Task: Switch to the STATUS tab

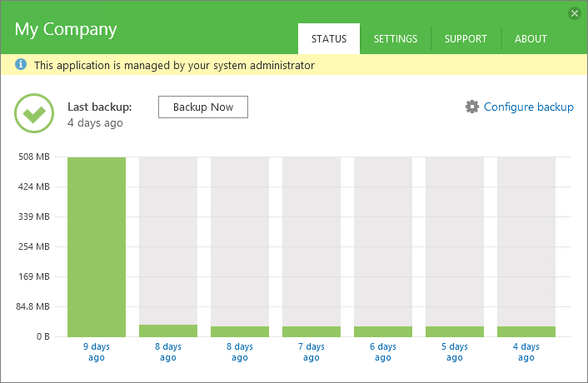Action: (329, 38)
